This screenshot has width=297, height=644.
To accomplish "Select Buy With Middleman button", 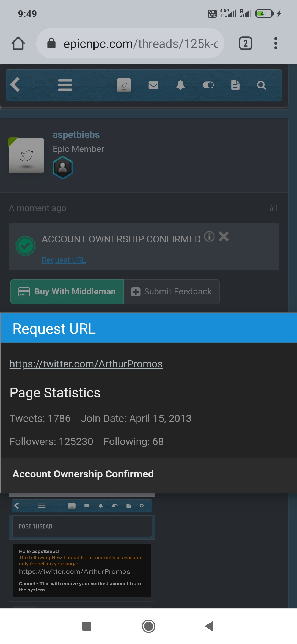I will click(67, 292).
